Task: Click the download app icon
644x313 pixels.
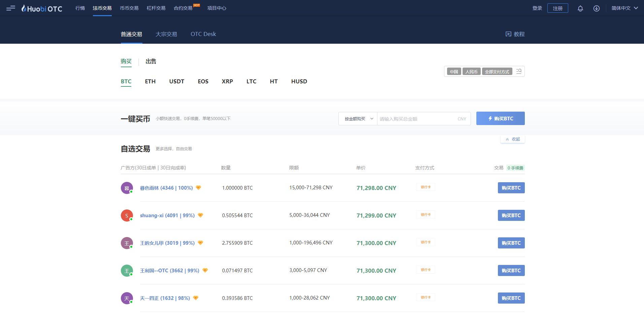Action: (x=596, y=8)
